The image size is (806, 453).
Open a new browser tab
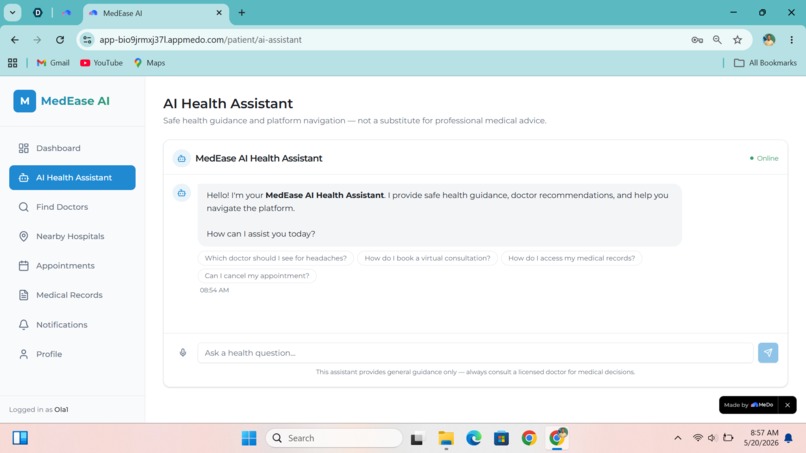click(x=242, y=13)
